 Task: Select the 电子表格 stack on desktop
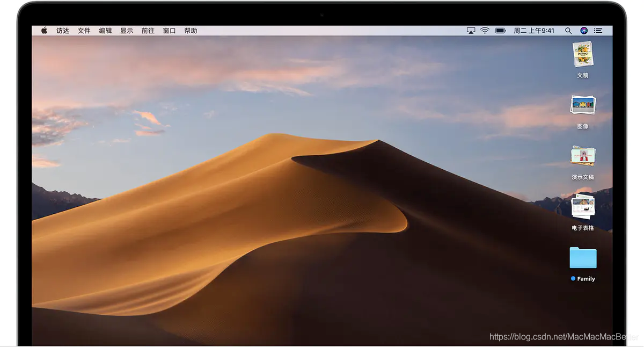click(x=583, y=206)
